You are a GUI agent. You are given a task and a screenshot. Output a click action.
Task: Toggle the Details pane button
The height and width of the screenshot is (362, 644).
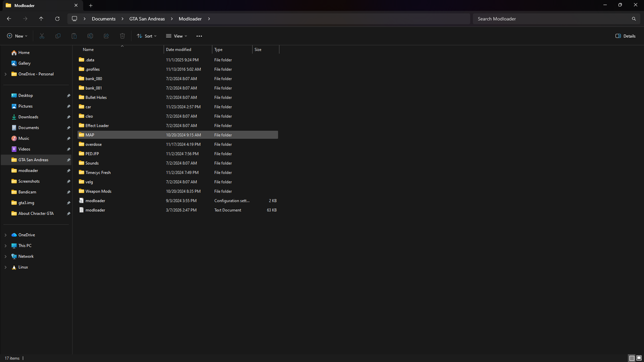(x=625, y=36)
